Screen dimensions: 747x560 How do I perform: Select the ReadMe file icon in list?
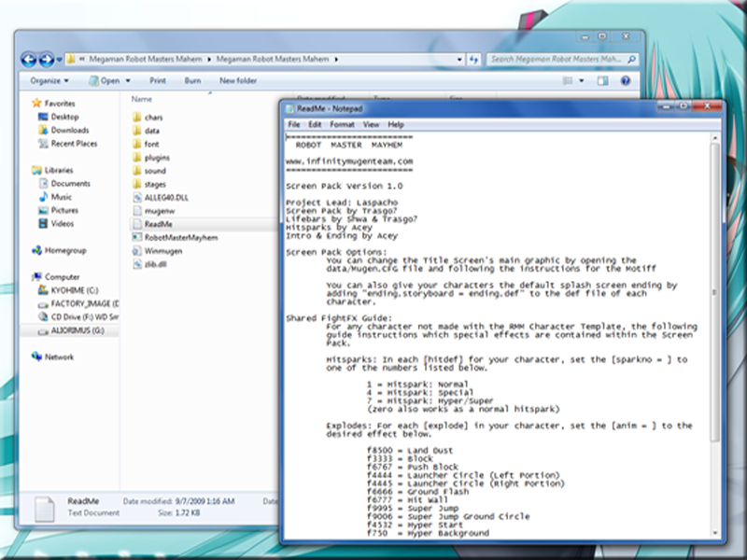pyautogui.click(x=137, y=224)
